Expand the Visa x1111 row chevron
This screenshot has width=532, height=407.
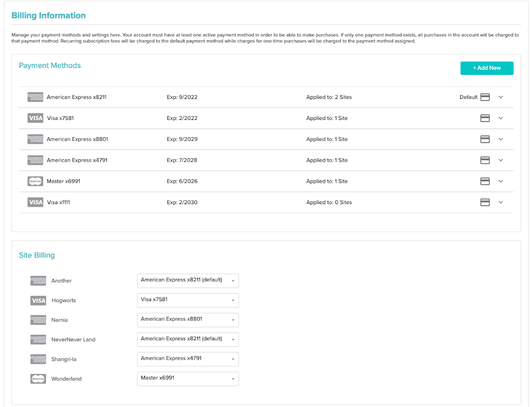click(x=501, y=202)
